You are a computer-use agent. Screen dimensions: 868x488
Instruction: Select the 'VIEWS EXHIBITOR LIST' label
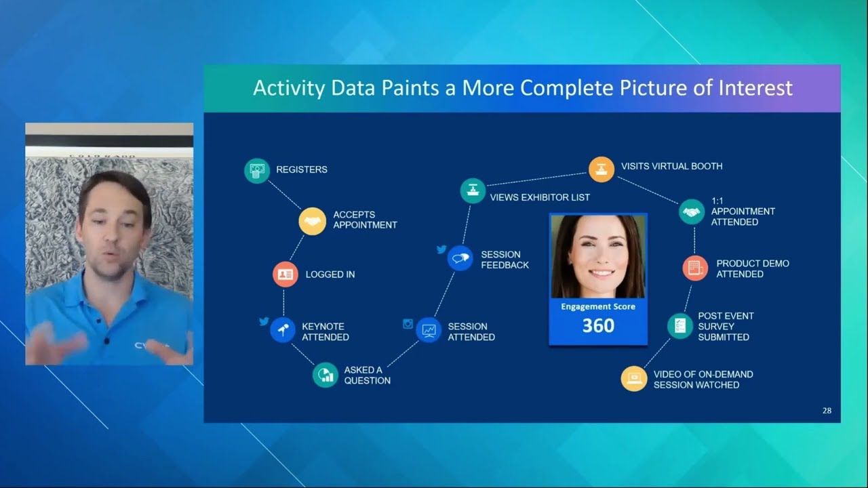(x=540, y=197)
